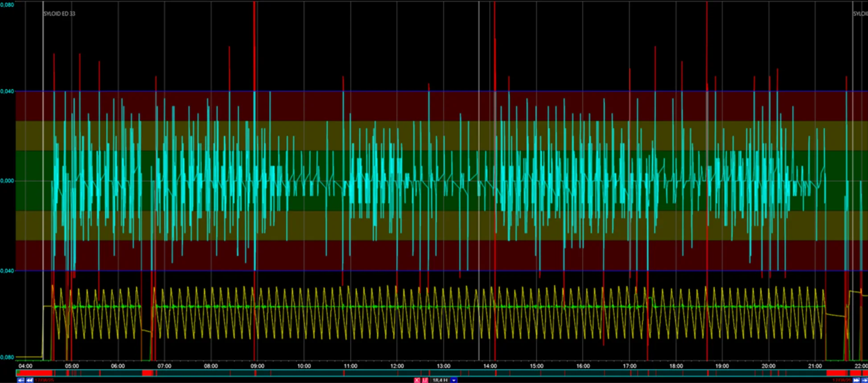Select the 09:00 time axis label
Screen dimensions: 868x383
tap(257, 366)
